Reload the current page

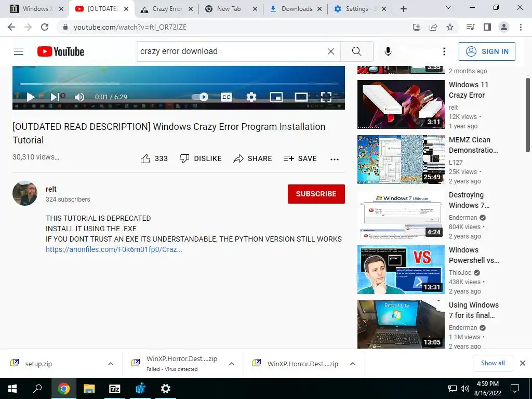click(x=45, y=27)
